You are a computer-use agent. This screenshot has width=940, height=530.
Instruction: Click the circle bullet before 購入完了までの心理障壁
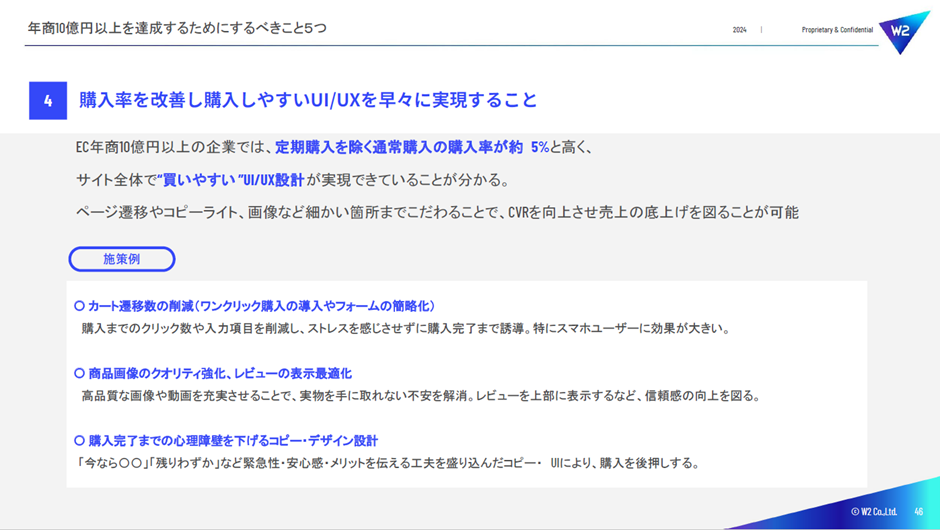tap(79, 441)
